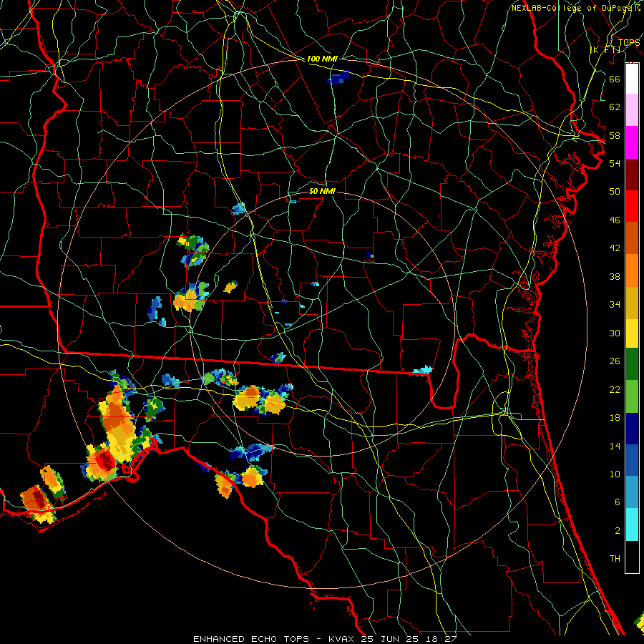The image size is (644, 644).
Task: Click the '30' legend value
Action: [615, 333]
